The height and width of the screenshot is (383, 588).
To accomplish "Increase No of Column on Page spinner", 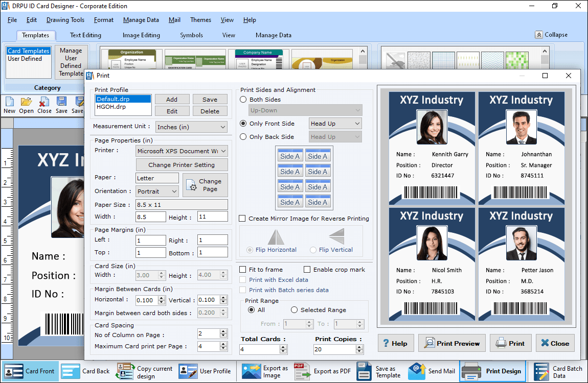I will [x=223, y=331].
